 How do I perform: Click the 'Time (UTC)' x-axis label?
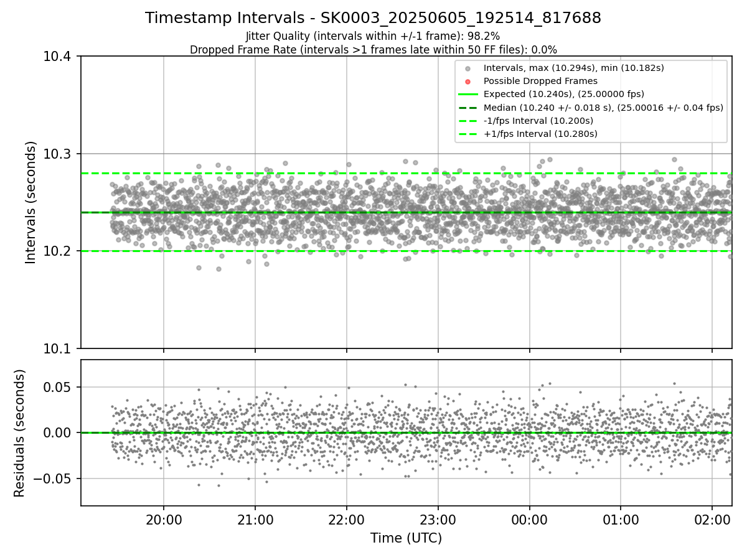click(406, 538)
